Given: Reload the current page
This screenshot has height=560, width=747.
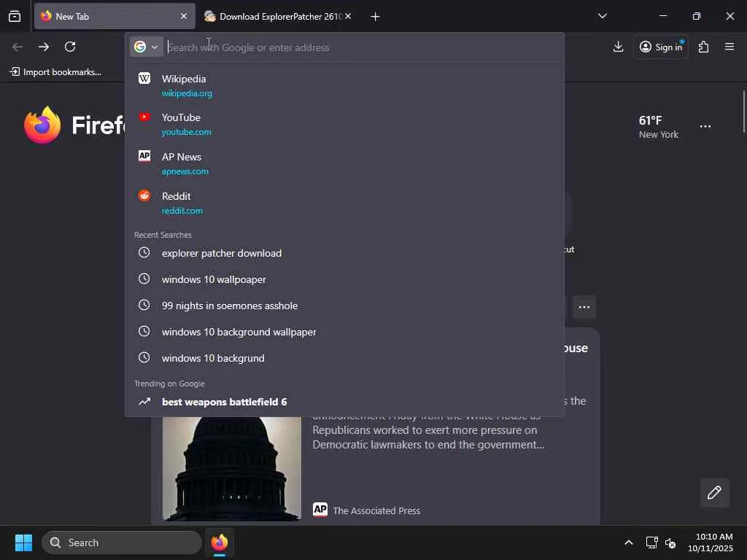Looking at the screenshot, I should point(70,47).
